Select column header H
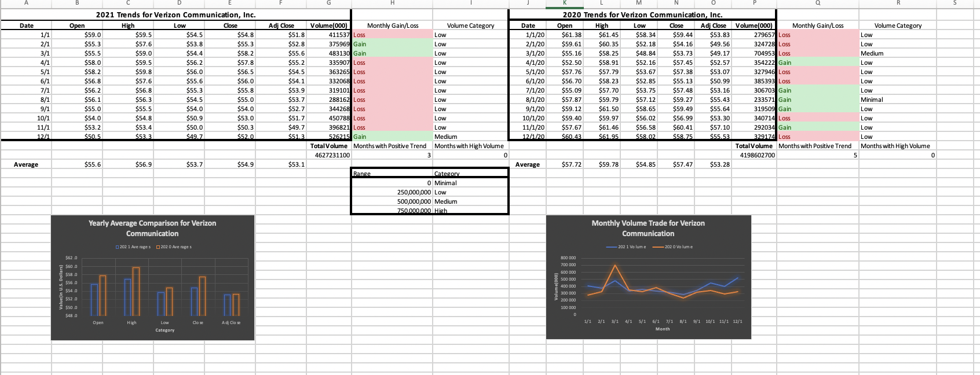Viewport: 980px width, 375px height. 392,3
